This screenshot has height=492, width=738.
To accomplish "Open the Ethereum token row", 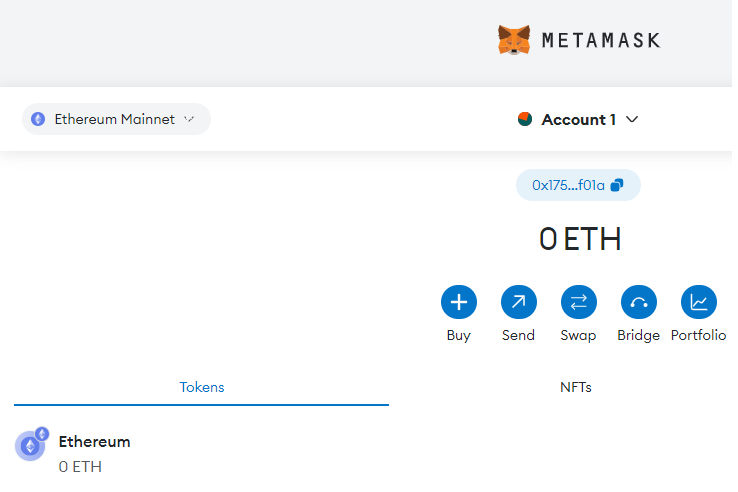I will (367, 453).
